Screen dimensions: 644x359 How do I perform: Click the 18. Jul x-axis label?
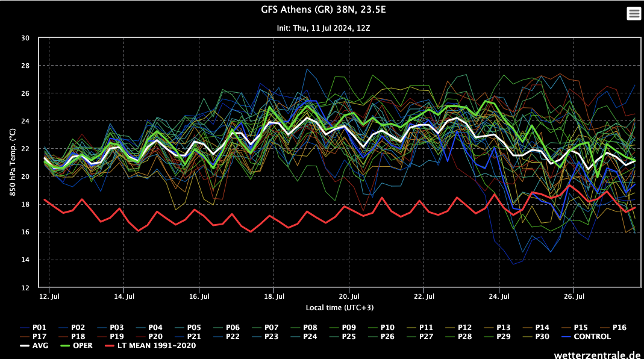[274, 296]
